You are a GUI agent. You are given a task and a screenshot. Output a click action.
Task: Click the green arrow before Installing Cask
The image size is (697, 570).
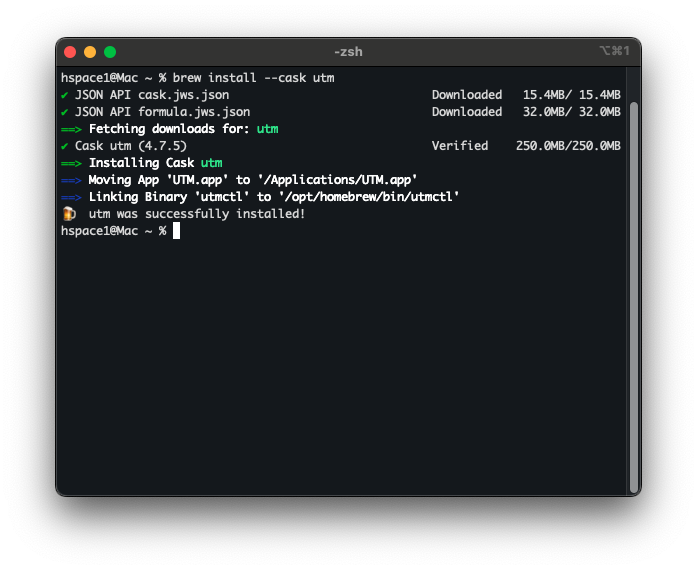click(72, 163)
